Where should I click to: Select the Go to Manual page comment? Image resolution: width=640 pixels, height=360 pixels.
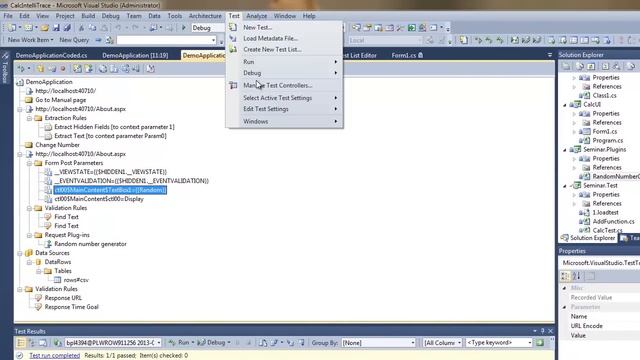pos(60,100)
